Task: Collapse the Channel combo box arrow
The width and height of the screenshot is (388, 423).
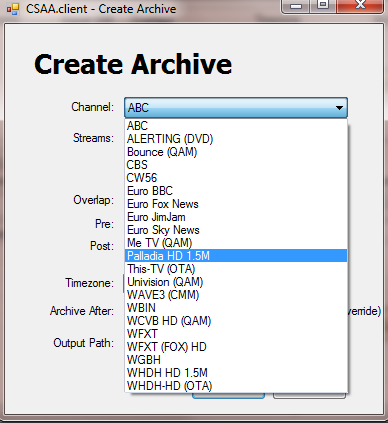Action: tap(339, 108)
